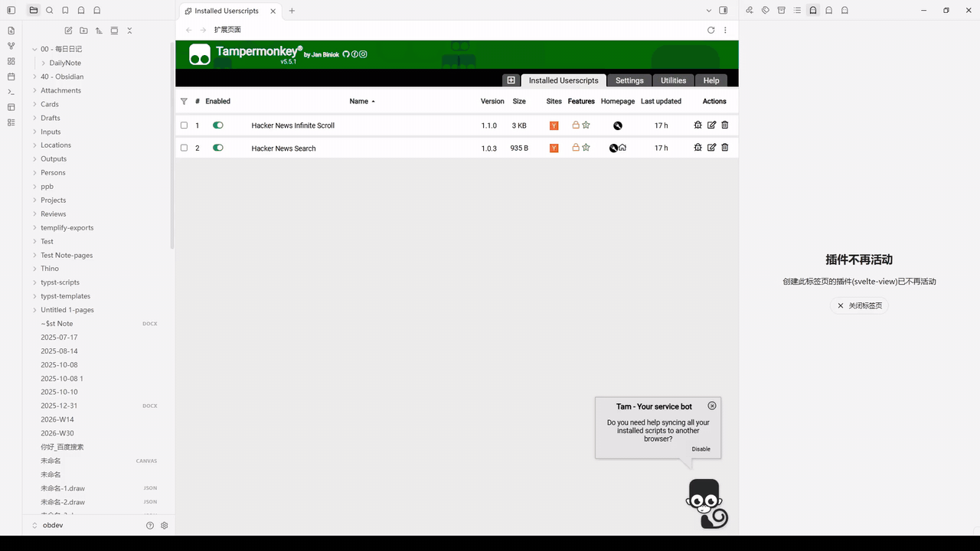
Task: Toggle the left sidebar collapse button
Action: click(11, 11)
